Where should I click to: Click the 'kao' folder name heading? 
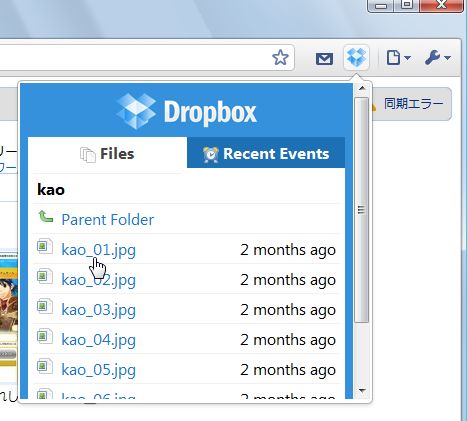51,190
